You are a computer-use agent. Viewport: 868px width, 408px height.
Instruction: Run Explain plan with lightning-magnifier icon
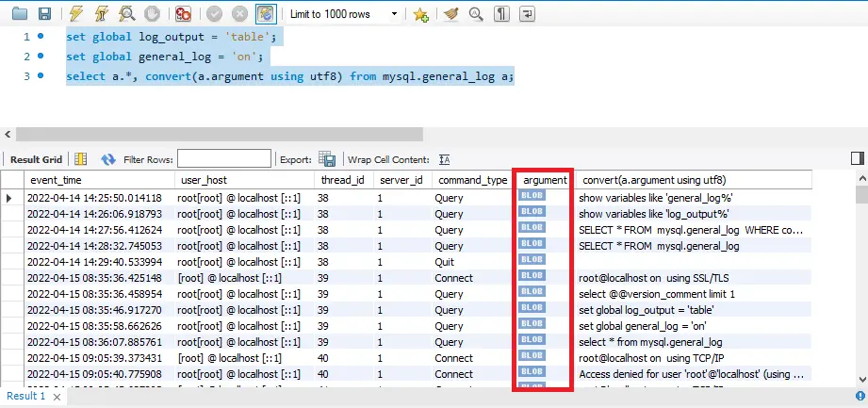(127, 14)
